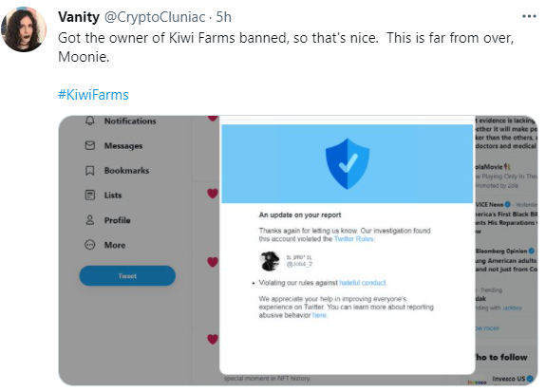Click the reported account's avatar
The width and height of the screenshot is (546, 392).
(270, 261)
